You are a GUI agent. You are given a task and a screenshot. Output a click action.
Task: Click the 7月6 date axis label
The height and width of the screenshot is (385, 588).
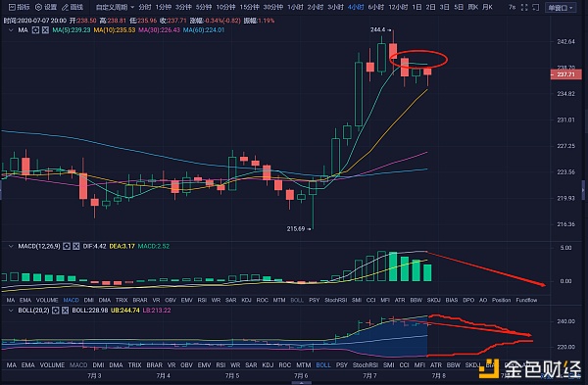(x=301, y=375)
